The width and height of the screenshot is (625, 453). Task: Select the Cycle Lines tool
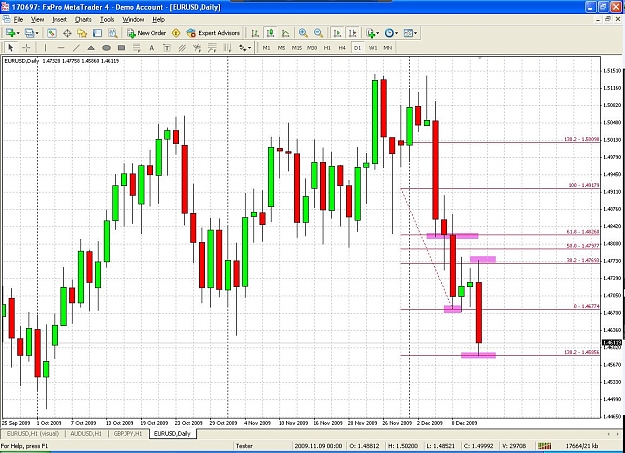click(228, 48)
